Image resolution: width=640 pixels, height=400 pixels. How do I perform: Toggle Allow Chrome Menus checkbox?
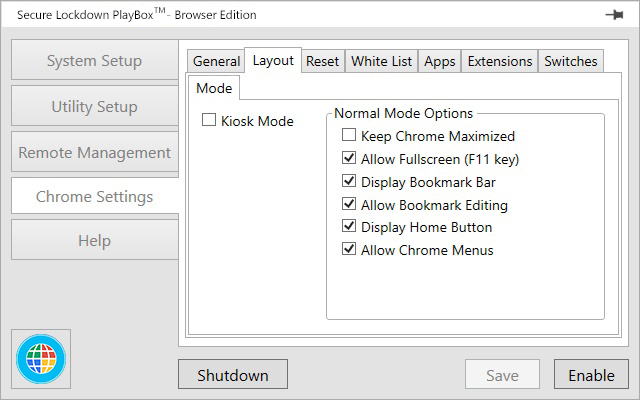tap(349, 249)
